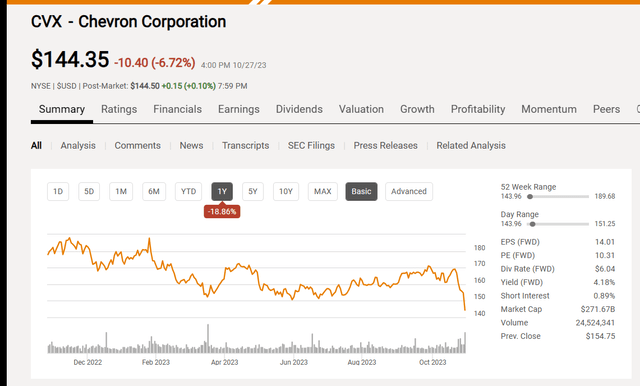View the Profitability tab
The width and height of the screenshot is (640, 386).
coord(478,109)
